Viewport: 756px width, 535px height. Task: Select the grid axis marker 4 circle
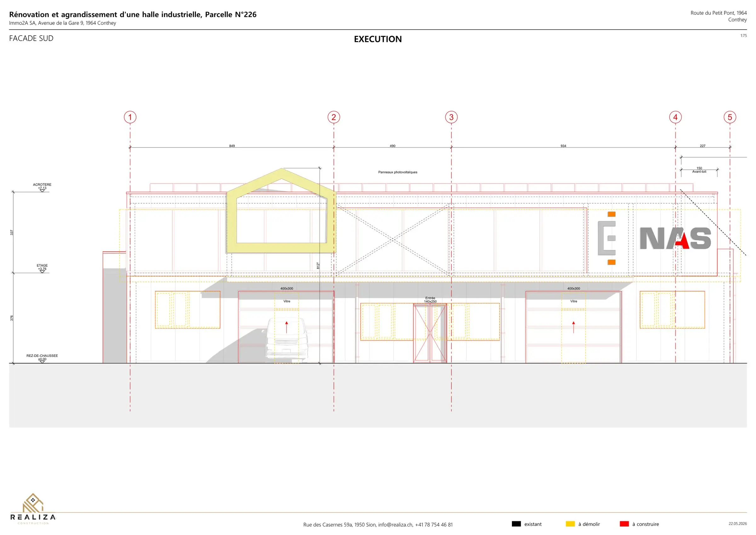675,117
